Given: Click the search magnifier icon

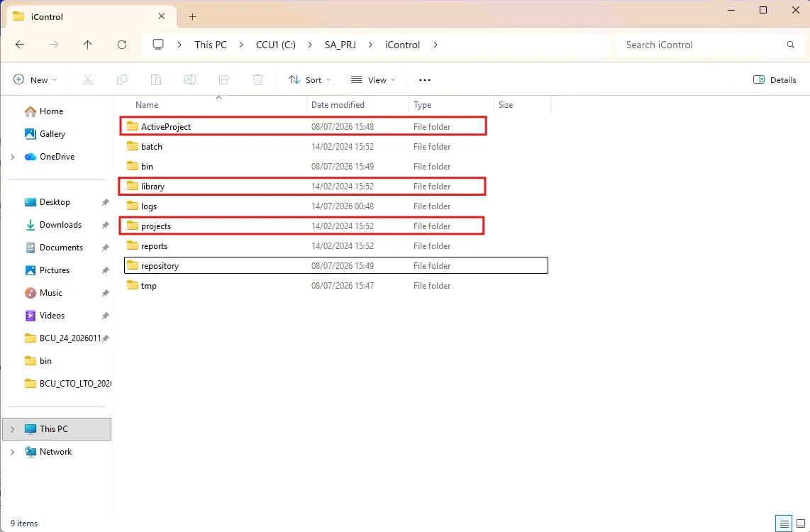Looking at the screenshot, I should [791, 45].
